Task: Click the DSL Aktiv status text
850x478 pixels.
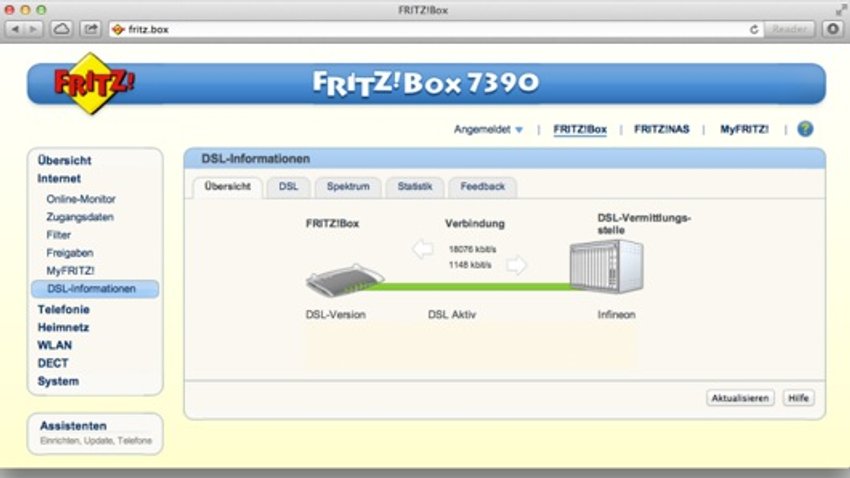Action: (452, 315)
